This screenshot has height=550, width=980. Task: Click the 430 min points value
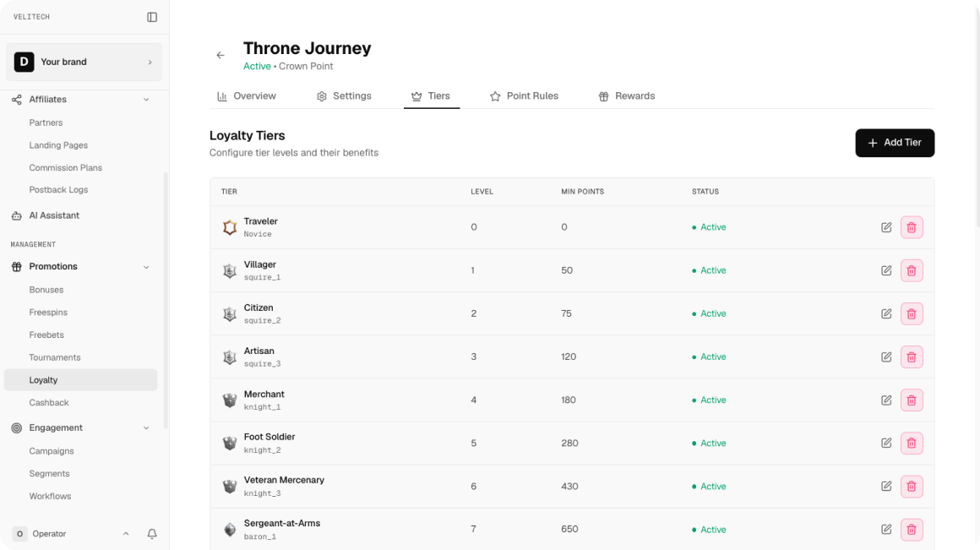pos(569,487)
